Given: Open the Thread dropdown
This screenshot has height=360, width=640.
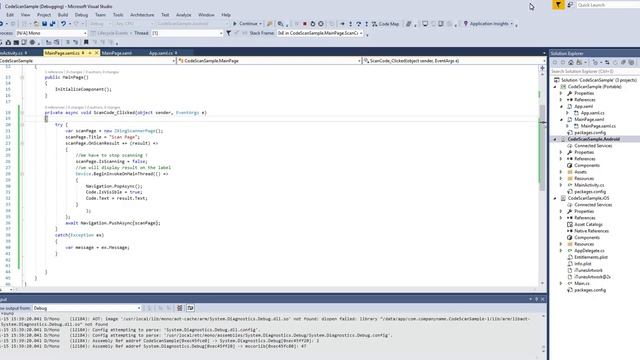Looking at the screenshot, I should (x=187, y=33).
